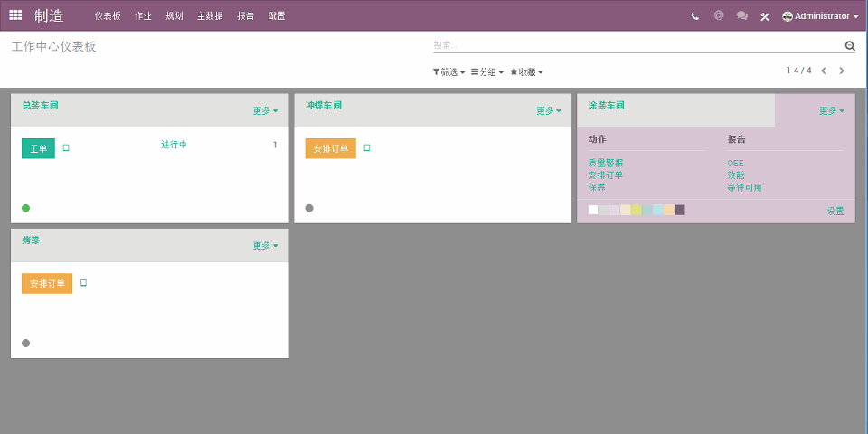The height and width of the screenshot is (434, 868).
Task: Open 更多 dropdown on 烤漆 card
Action: (266, 246)
